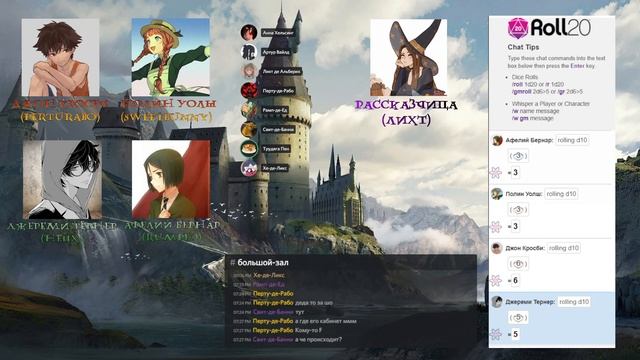Click the message 'а че происходит?'
The height and width of the screenshot is (360, 640).
[319, 340]
